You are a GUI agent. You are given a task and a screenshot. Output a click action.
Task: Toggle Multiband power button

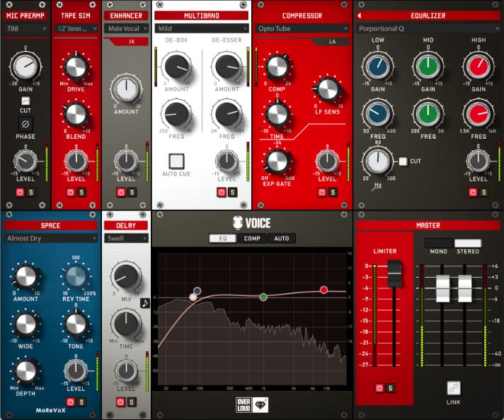(x=222, y=193)
